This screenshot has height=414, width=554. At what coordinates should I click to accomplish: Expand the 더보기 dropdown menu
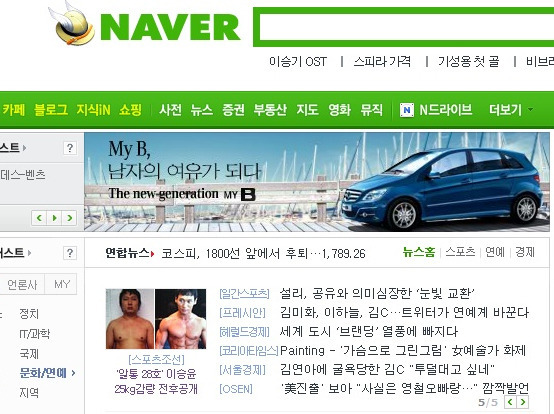[511, 110]
